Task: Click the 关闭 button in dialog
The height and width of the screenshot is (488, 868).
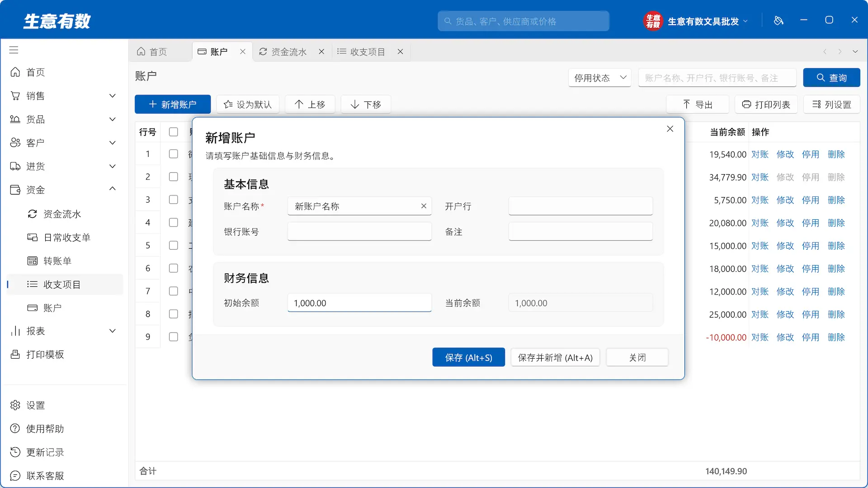Action: pyautogui.click(x=637, y=357)
